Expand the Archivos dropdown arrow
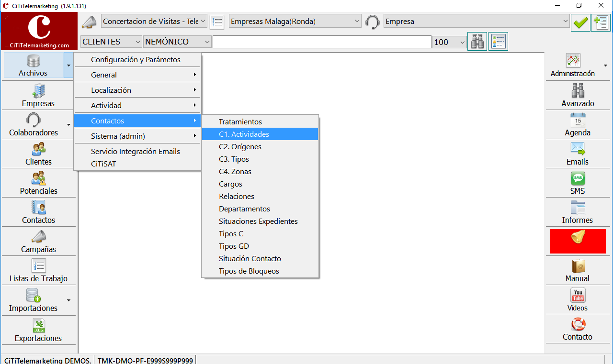Screen dimensions: 613x364 (x=69, y=66)
